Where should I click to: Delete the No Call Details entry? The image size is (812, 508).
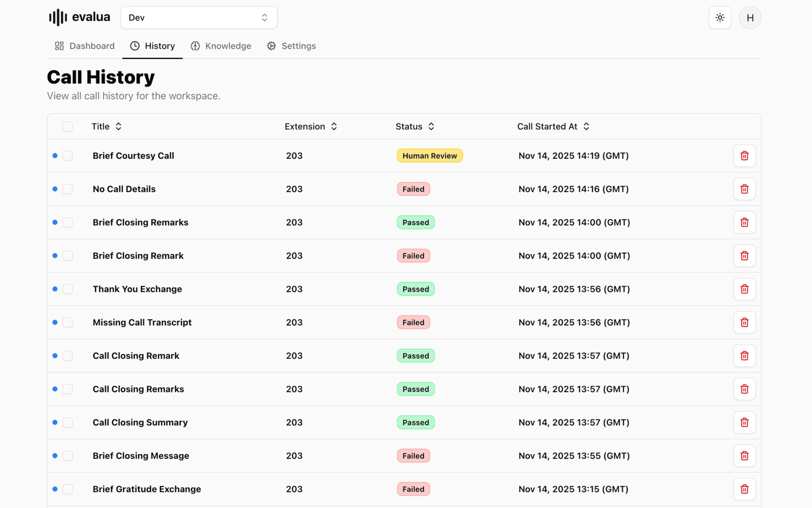pyautogui.click(x=744, y=189)
